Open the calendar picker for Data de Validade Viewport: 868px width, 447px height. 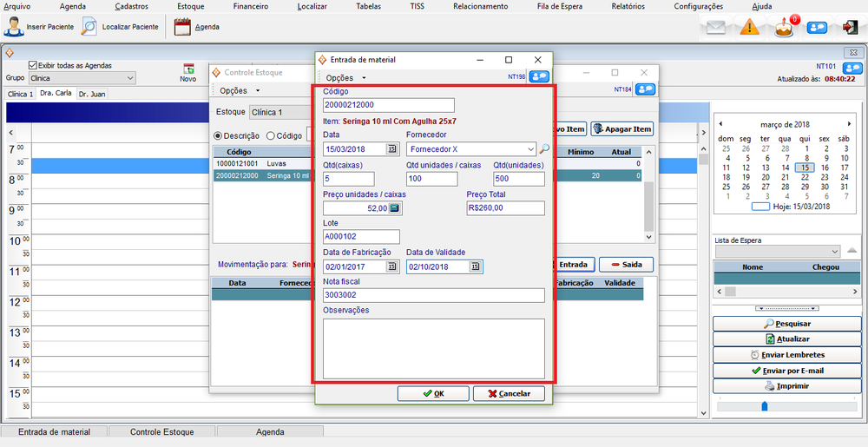(476, 266)
